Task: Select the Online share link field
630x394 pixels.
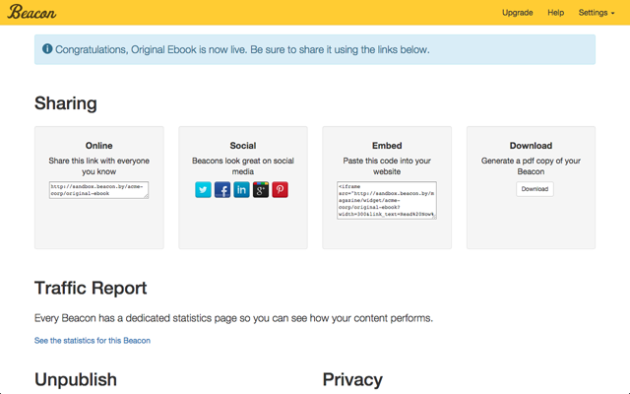Action: pyautogui.click(x=99, y=190)
